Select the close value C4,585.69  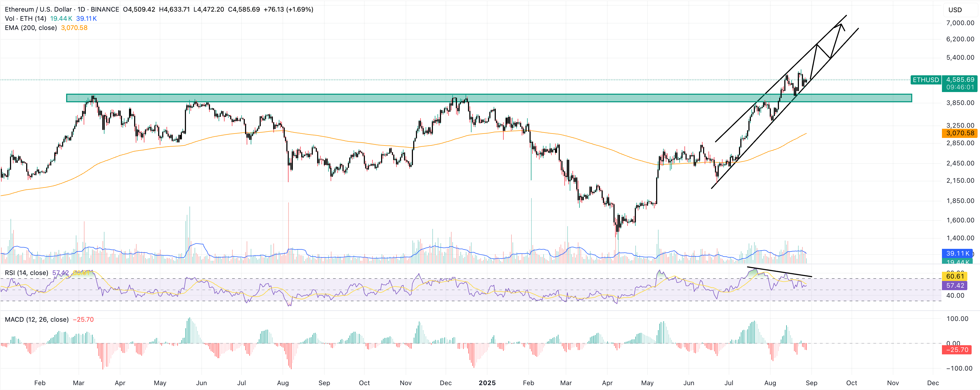coord(243,9)
